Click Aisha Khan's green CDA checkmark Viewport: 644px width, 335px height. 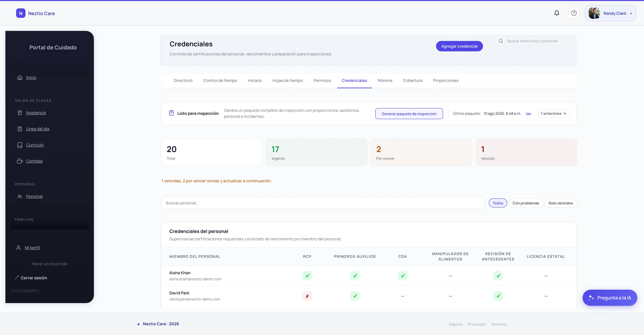(402, 276)
